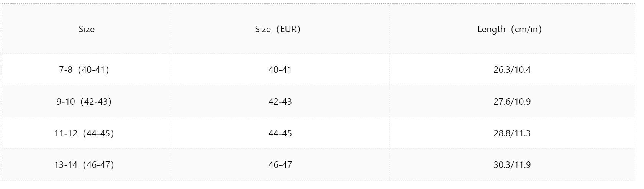The height and width of the screenshot is (189, 644).
Task: Select the 13-14 (46-47) size cell
Action: 84,165
